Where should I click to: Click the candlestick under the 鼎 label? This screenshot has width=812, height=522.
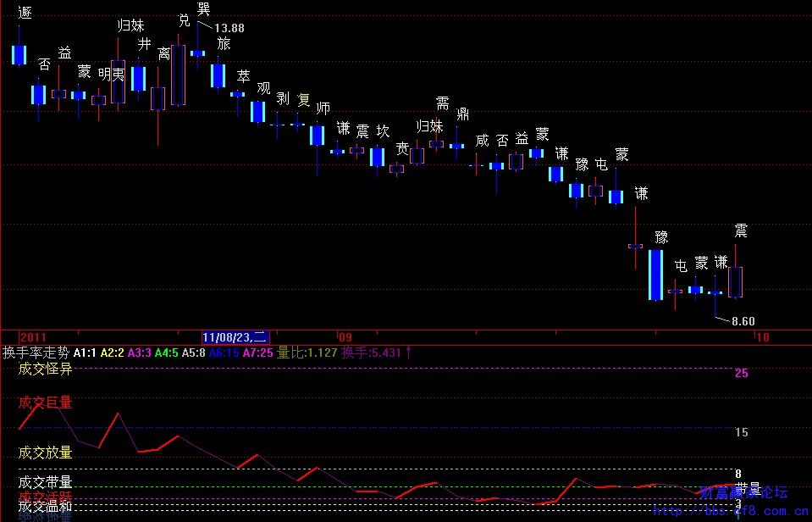pyautogui.click(x=456, y=146)
